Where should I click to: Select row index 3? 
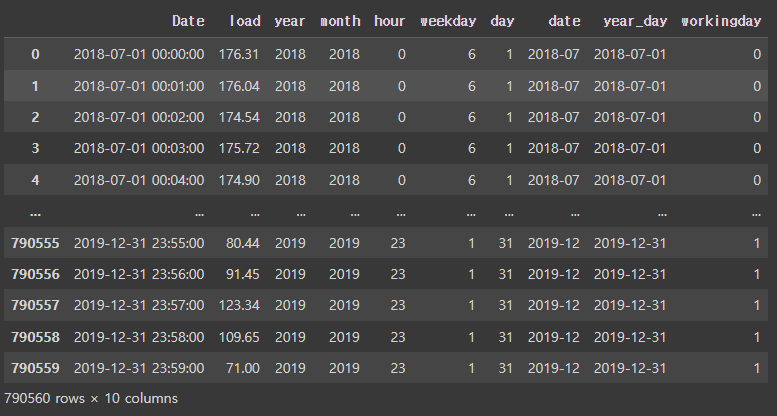(35, 148)
